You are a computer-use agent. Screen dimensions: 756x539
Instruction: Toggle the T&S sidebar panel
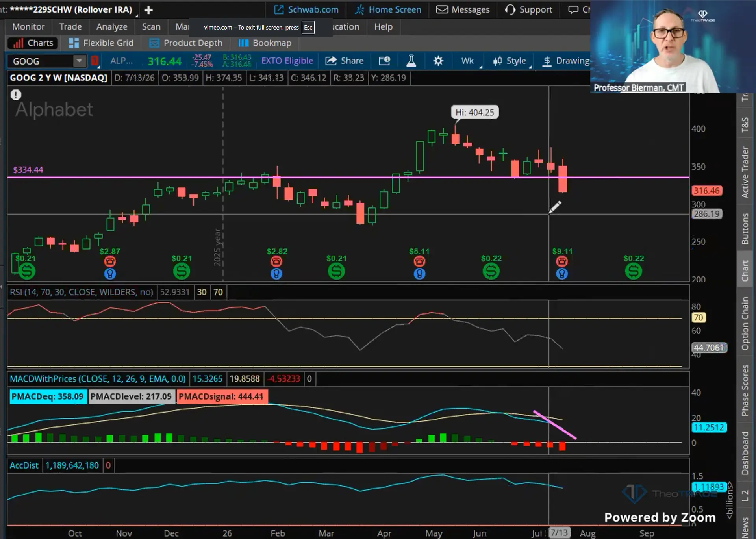coord(745,125)
